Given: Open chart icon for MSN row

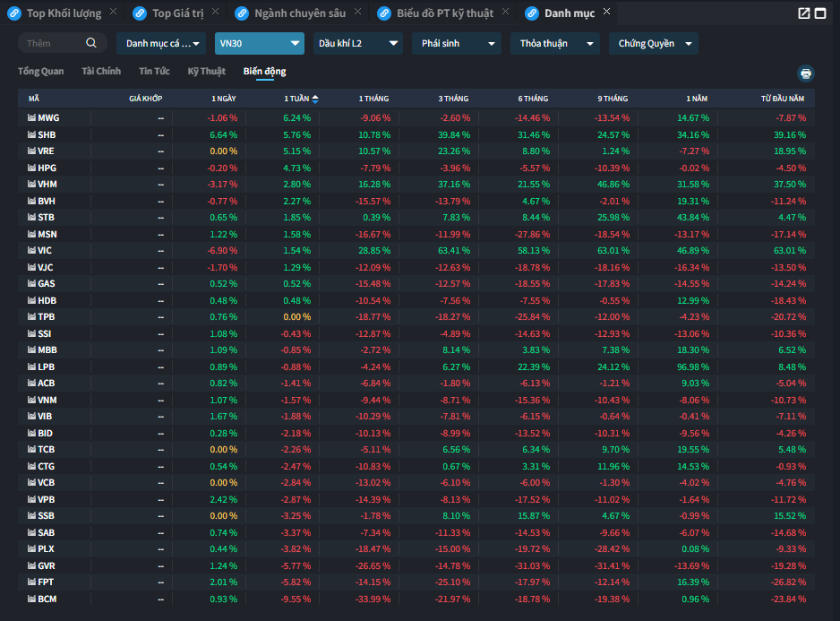Looking at the screenshot, I should (31, 235).
